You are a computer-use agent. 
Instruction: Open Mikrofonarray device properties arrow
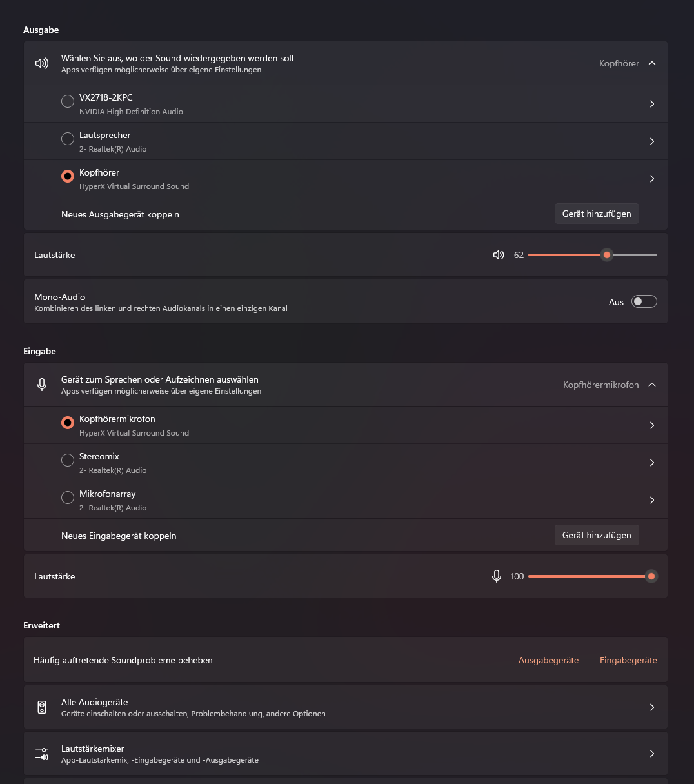coord(652,500)
